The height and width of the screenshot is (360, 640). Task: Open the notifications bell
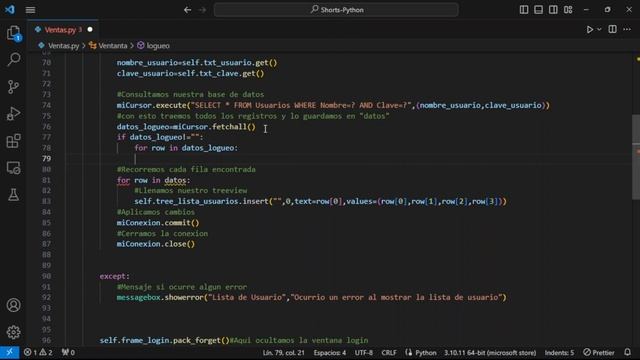(627, 352)
